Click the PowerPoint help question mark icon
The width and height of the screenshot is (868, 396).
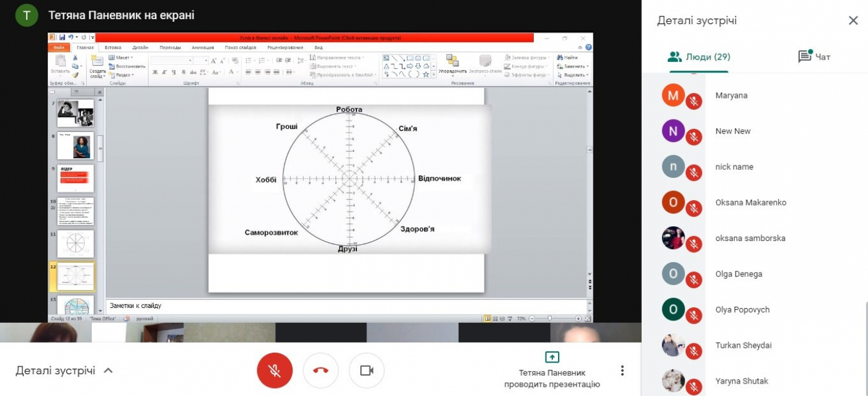click(x=588, y=47)
